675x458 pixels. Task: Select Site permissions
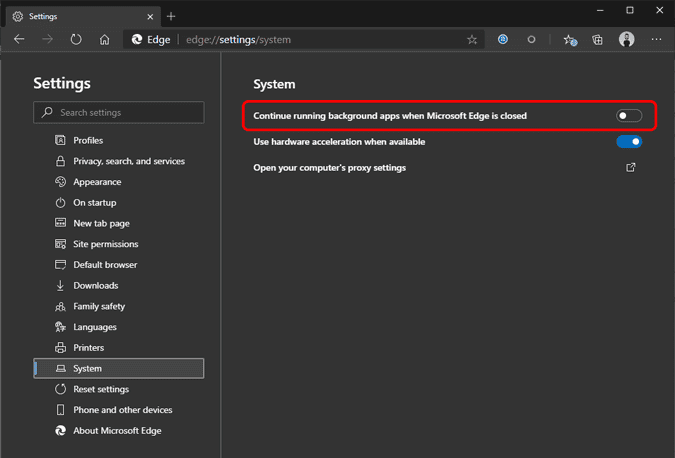(x=118, y=244)
